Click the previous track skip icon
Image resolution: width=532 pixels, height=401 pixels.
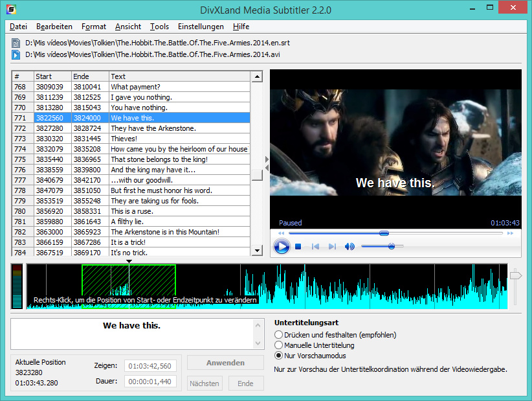[x=316, y=247]
